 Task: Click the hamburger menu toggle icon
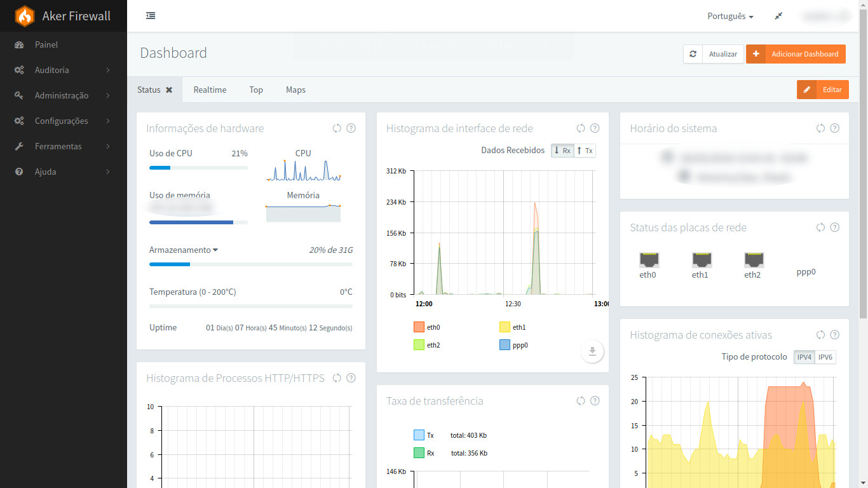[151, 16]
